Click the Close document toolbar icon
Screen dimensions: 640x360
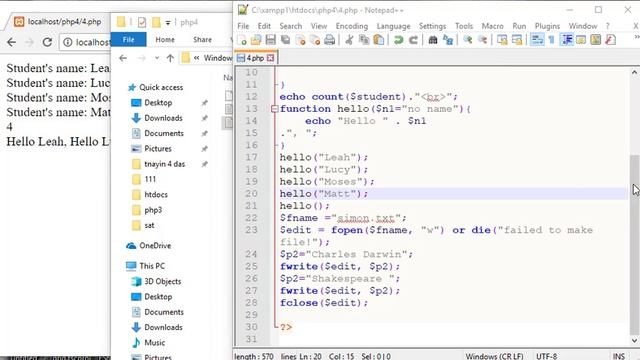point(300,40)
